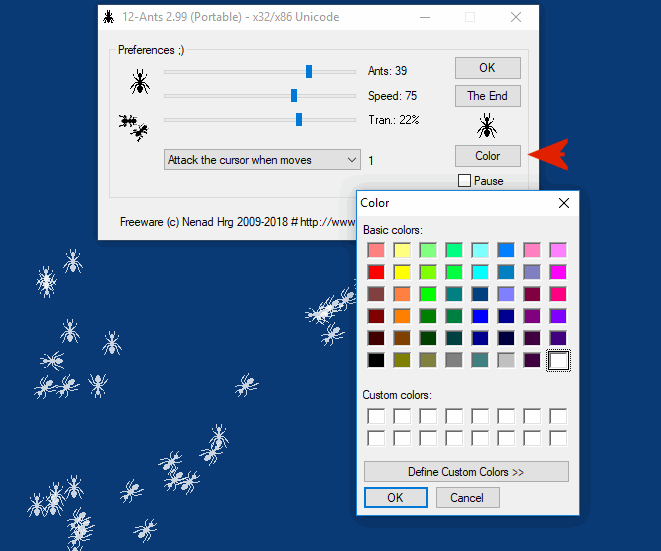Image resolution: width=661 pixels, height=551 pixels.
Task: Click the Ants count slider thumb
Action: tap(309, 71)
